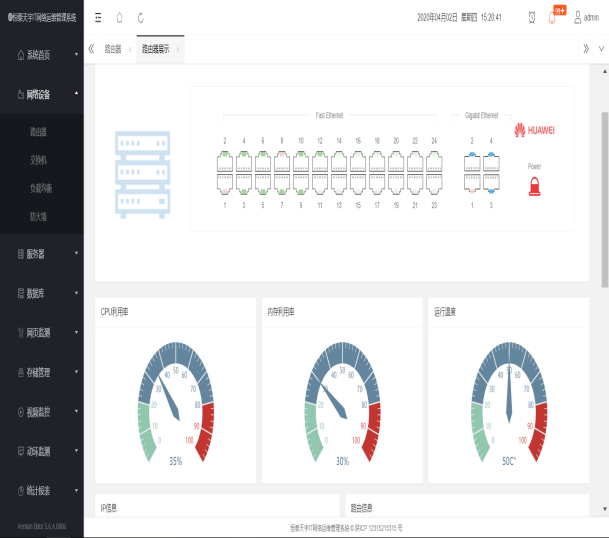Select Gigabit Ethernet port 4

coord(491,162)
